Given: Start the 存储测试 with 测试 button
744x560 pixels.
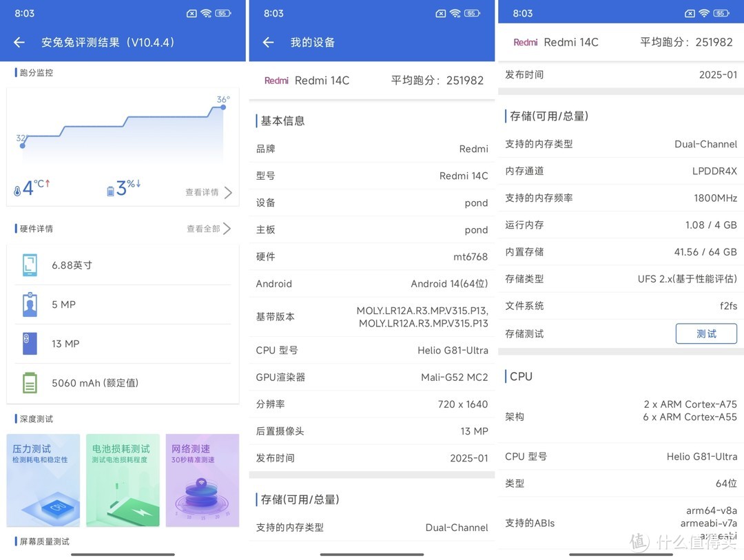Looking at the screenshot, I should 706,333.
